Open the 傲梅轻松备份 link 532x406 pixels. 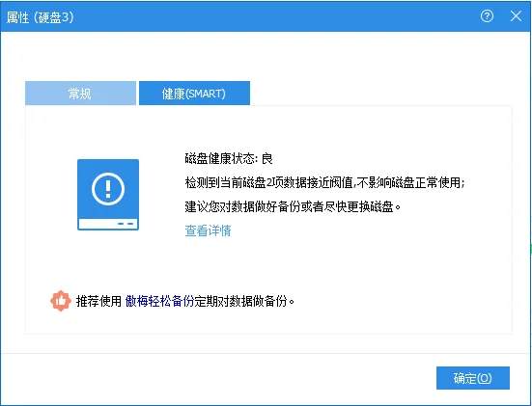(159, 301)
